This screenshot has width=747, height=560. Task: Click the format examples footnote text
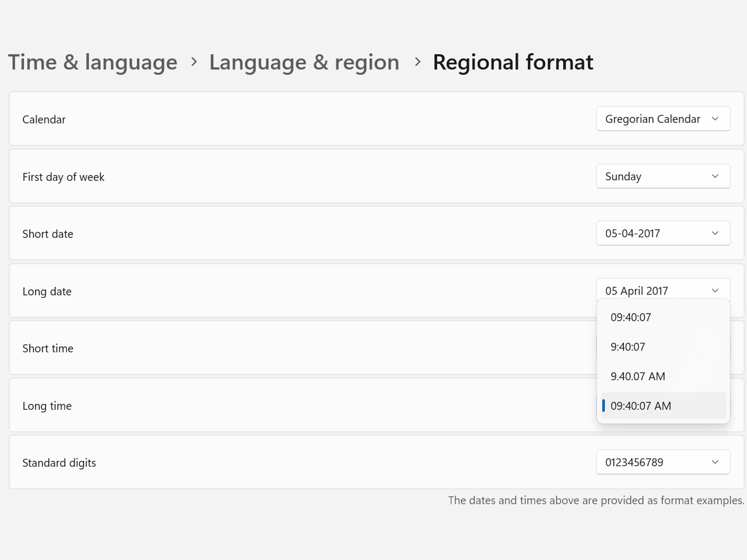pos(596,500)
